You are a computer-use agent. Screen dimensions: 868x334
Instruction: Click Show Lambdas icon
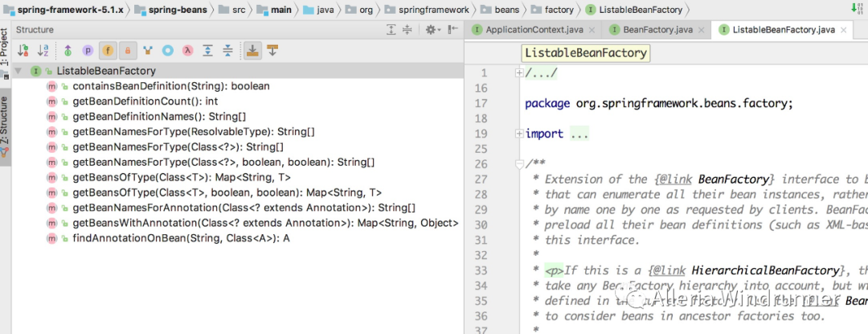click(x=187, y=50)
